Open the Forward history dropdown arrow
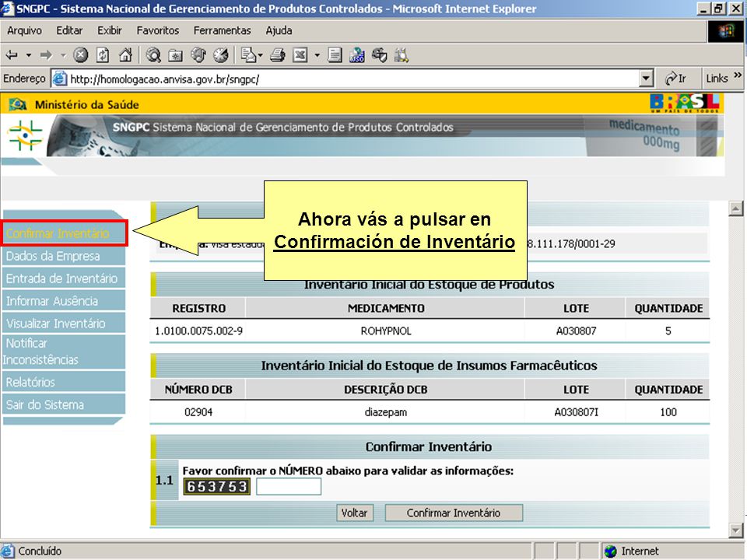Screen dimensions: 747x560 click(x=63, y=55)
